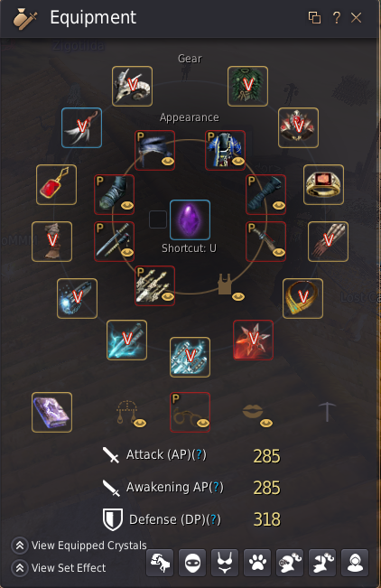Select the purple alchemy stone slot
Viewport: 381px width, 588px height.
(190, 219)
